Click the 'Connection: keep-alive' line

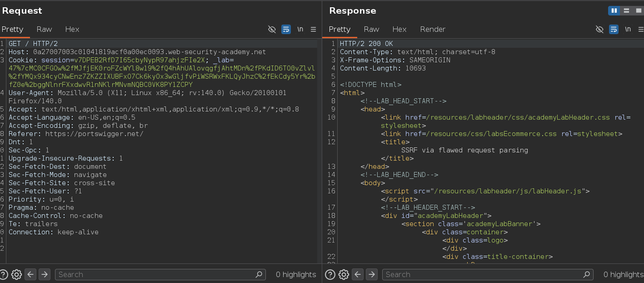click(x=54, y=232)
